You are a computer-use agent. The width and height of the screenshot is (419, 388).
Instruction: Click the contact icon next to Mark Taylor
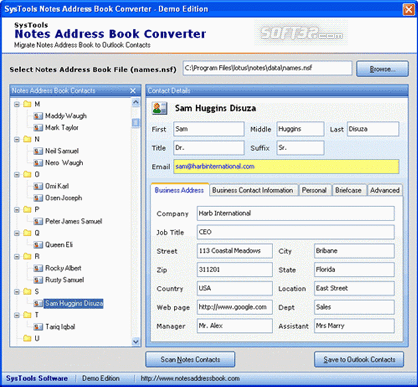[38, 128]
